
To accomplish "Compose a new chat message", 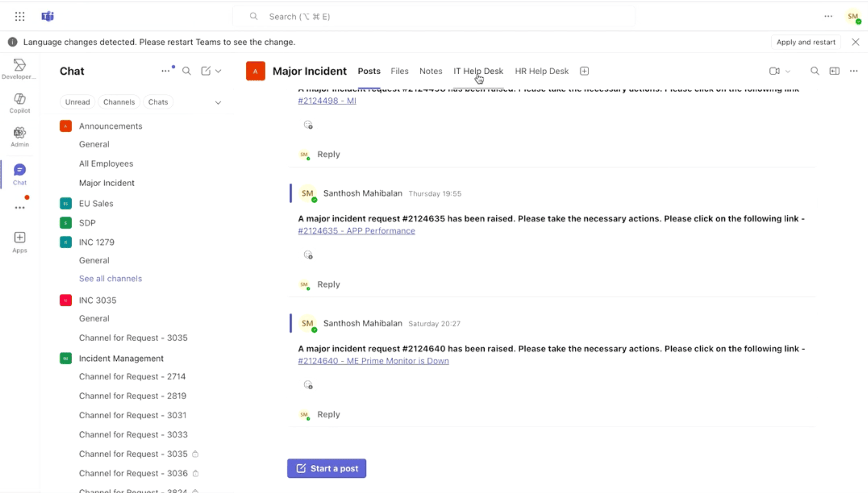I will coord(206,71).
